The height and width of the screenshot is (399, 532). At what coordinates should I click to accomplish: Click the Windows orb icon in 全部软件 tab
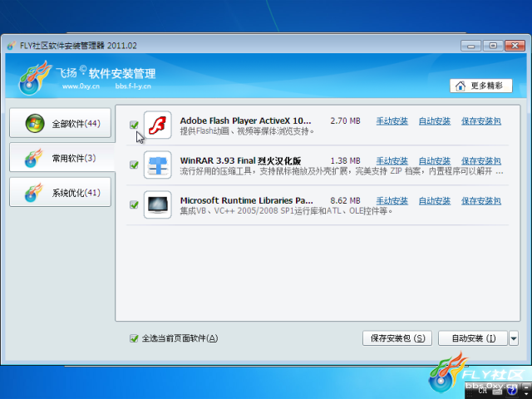(35, 123)
